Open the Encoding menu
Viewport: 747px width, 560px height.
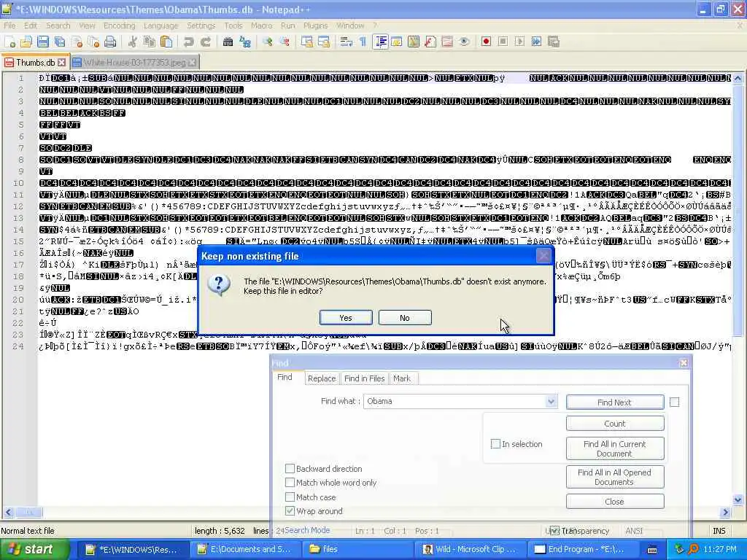coord(120,26)
